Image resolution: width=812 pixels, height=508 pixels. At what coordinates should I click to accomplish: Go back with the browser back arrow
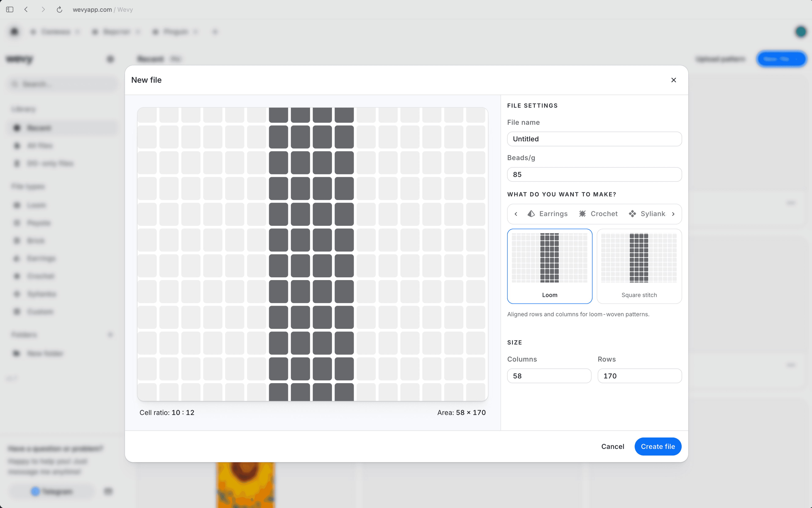[26, 9]
